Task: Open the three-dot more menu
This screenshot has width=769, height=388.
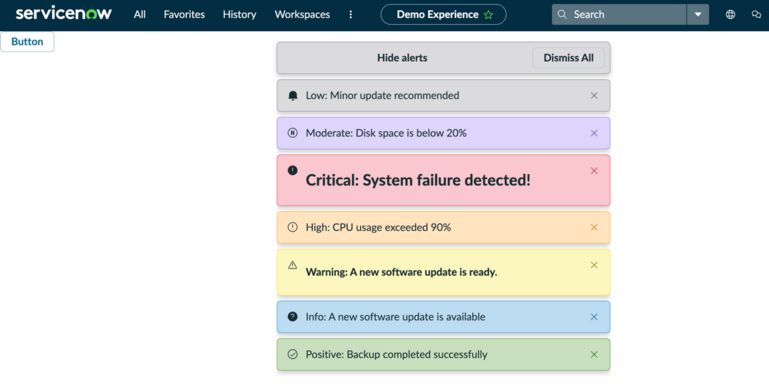Action: [x=351, y=15]
